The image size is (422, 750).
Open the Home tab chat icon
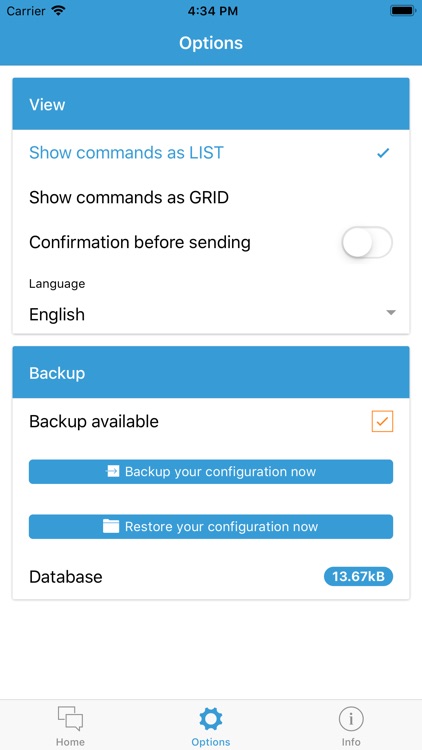[x=70, y=718]
